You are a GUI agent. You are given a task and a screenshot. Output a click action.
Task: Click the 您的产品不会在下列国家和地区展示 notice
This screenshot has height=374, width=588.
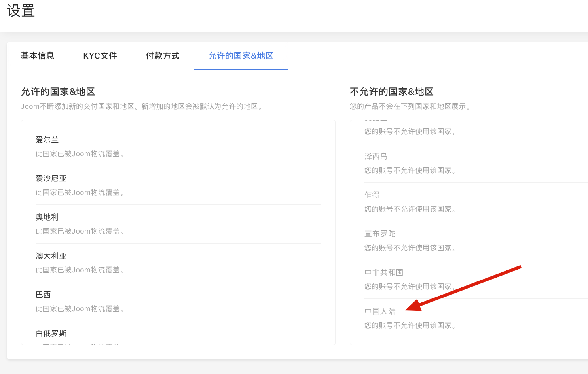coord(410,106)
